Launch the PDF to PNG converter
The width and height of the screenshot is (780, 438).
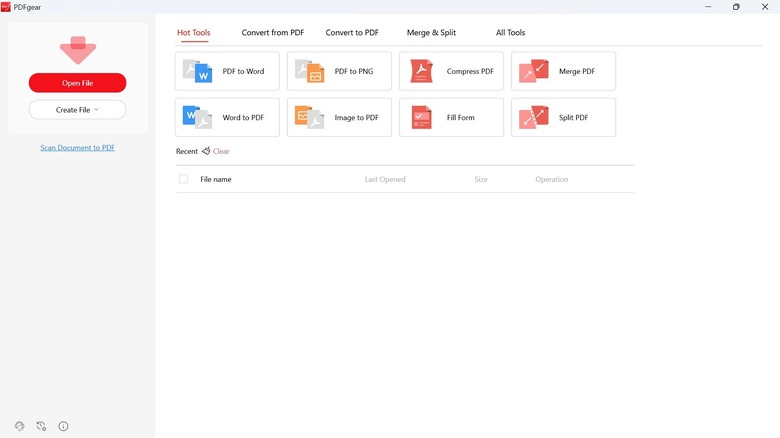click(339, 71)
